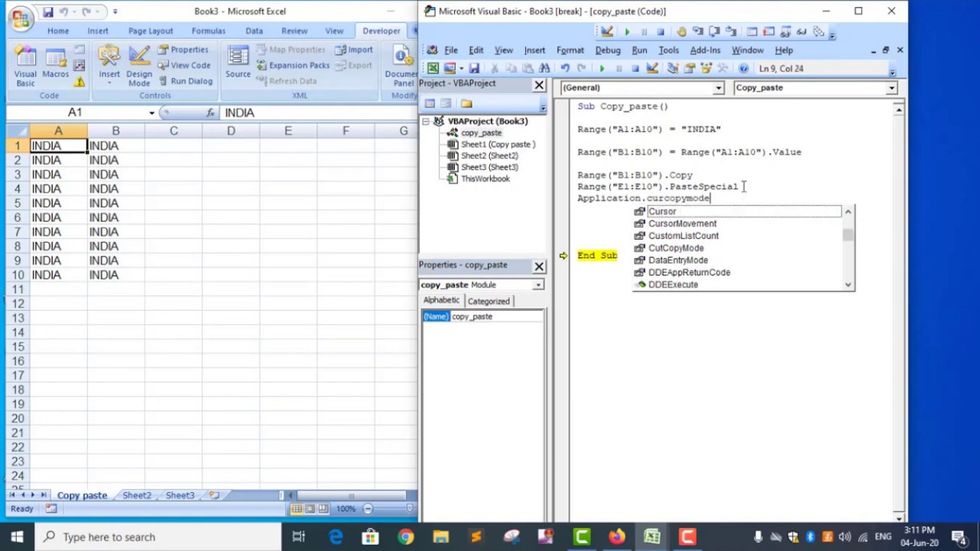Open control Properties in Excel ribbon
The width and height of the screenshot is (980, 551).
(183, 50)
